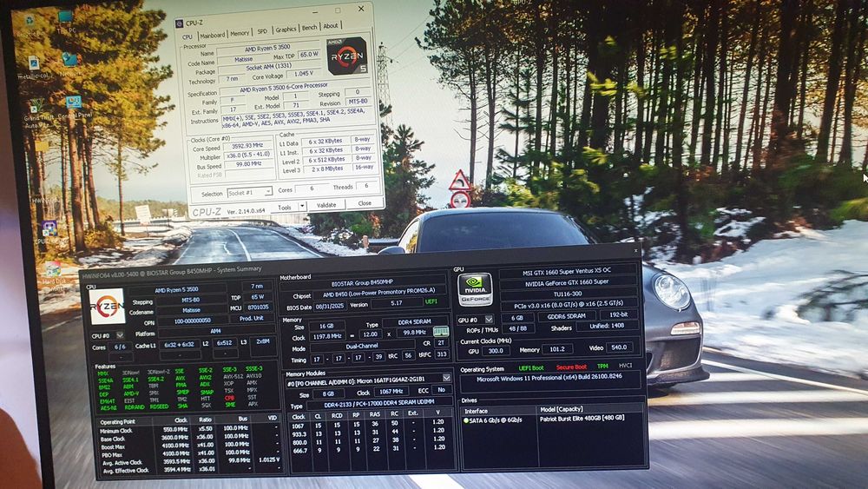Click the Core Voltage value 1.045 V
The height and width of the screenshot is (489, 868).
(303, 74)
